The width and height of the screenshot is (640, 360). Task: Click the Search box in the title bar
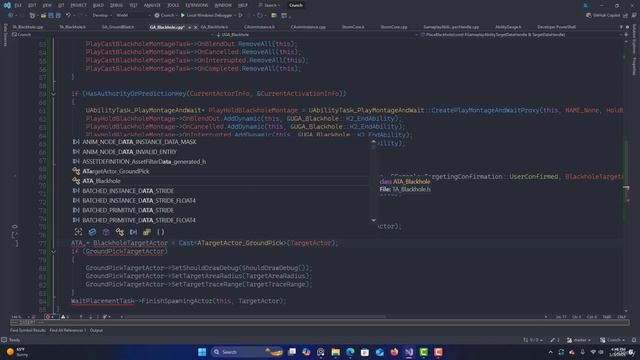coord(269,5)
